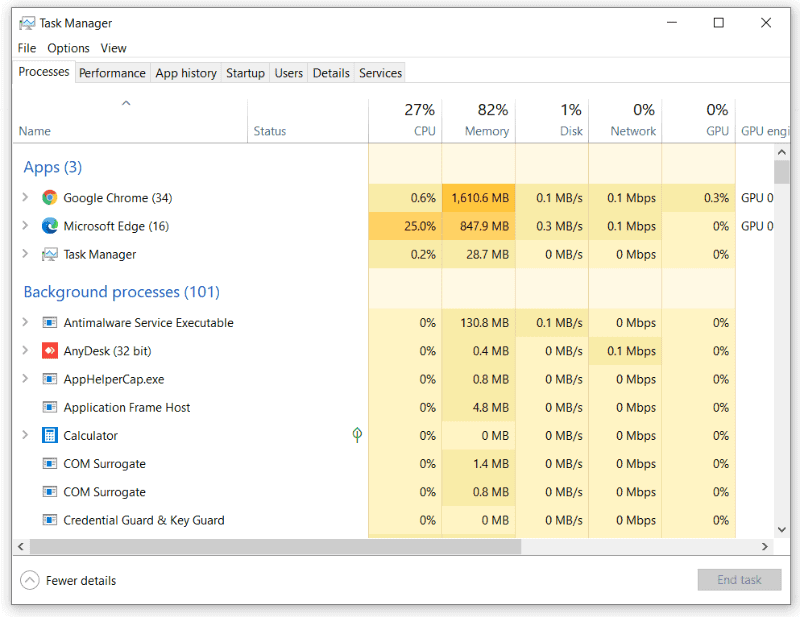This screenshot has height=617, width=800.
Task: Sort by Network column header
Action: pyautogui.click(x=625, y=120)
